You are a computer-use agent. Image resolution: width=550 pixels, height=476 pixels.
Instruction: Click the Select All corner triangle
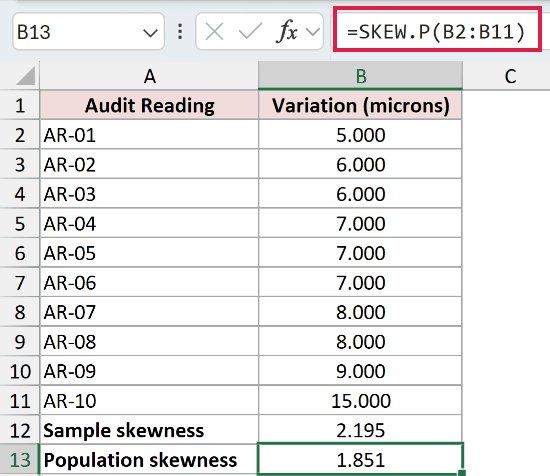[x=26, y=76]
